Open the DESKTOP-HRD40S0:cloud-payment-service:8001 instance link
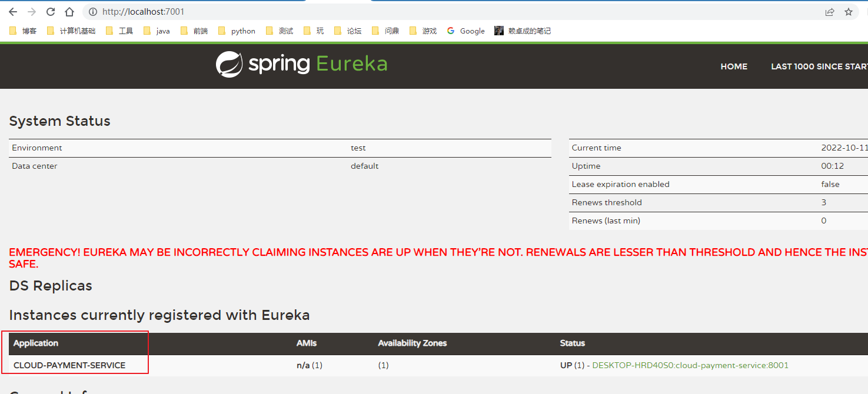This screenshot has height=394, width=868. [x=690, y=365]
